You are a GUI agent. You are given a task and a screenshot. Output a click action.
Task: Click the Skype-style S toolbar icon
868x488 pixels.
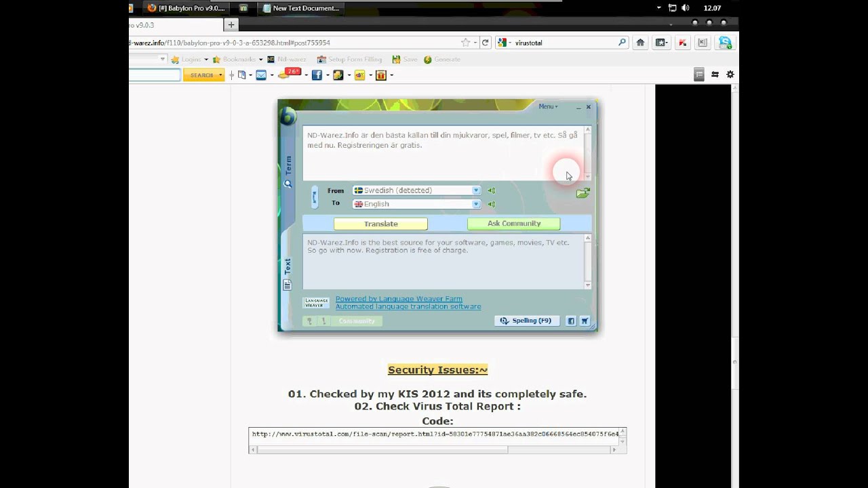tap(725, 42)
